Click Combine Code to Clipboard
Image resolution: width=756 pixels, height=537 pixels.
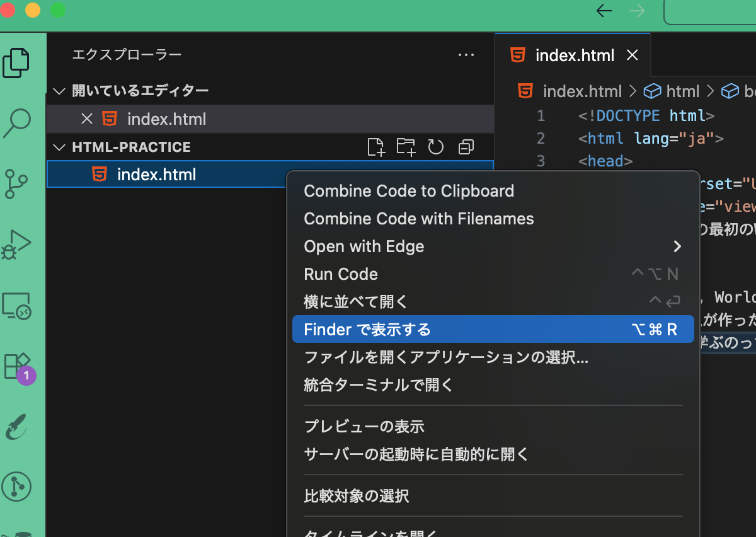pos(408,190)
